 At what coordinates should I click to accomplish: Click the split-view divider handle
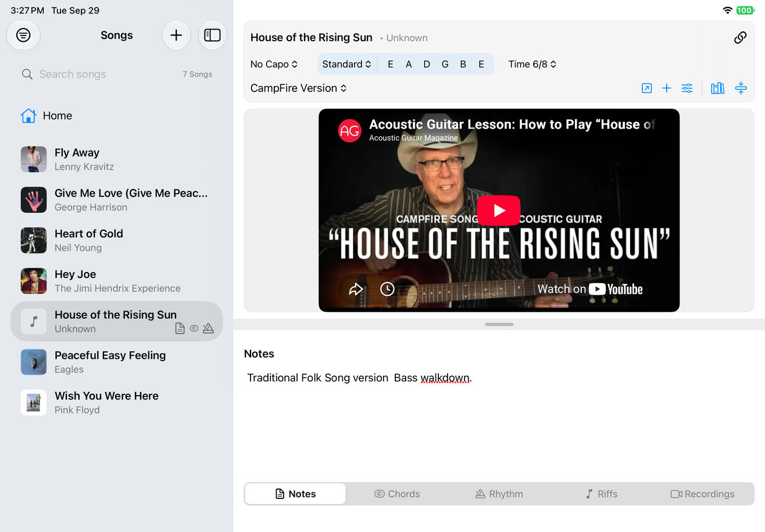499,324
